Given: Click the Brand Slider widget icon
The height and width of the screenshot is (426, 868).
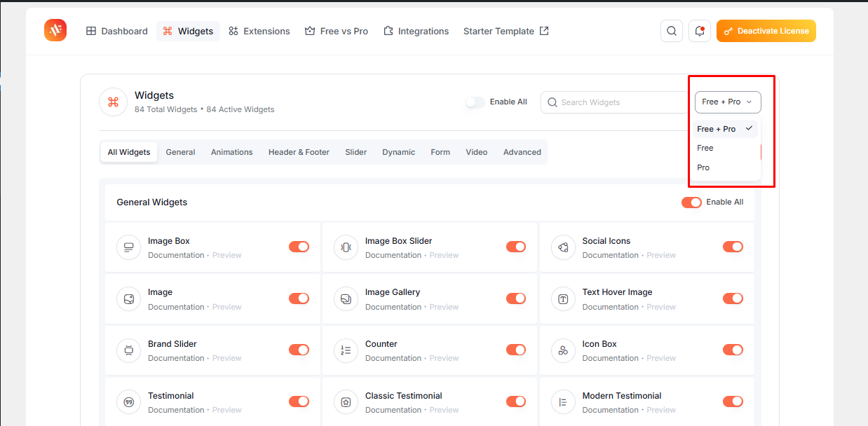Looking at the screenshot, I should click(128, 350).
